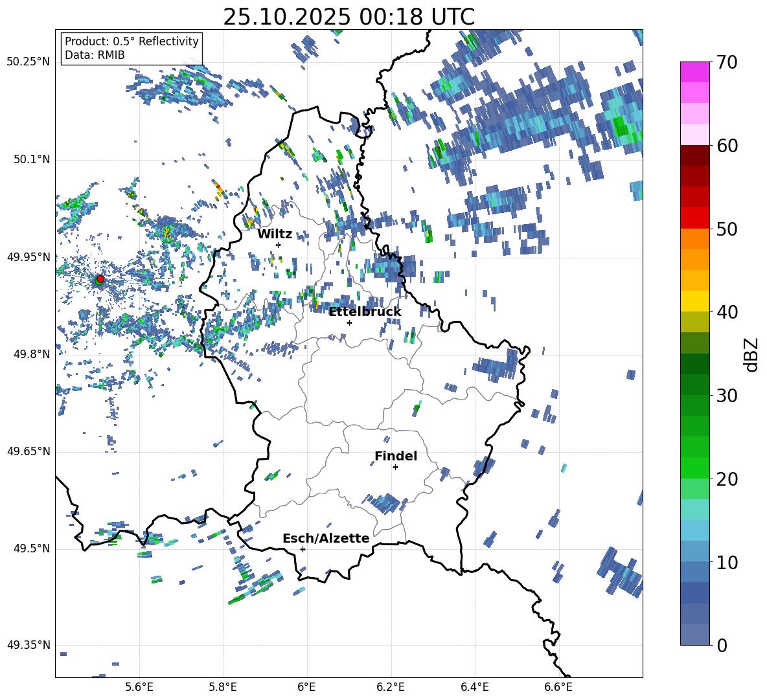
Task: Click the 49.35°N latitude label
Action: (x=29, y=645)
